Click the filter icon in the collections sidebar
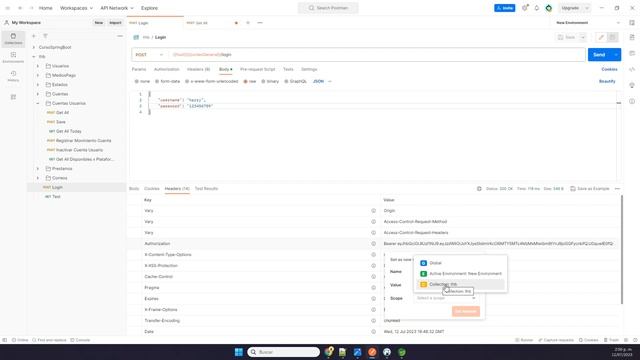 point(45,36)
